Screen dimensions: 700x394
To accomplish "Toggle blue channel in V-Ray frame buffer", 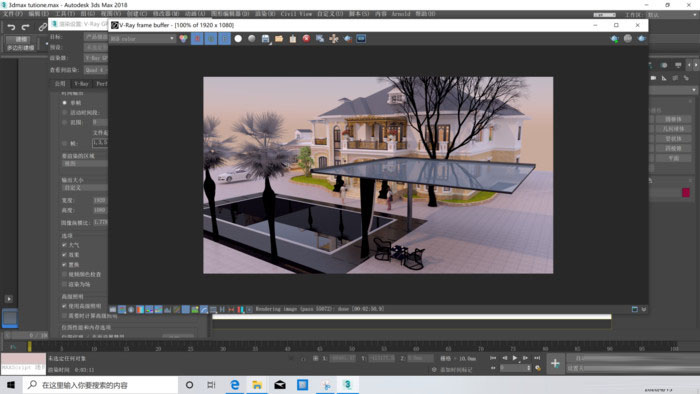I will [x=225, y=39].
